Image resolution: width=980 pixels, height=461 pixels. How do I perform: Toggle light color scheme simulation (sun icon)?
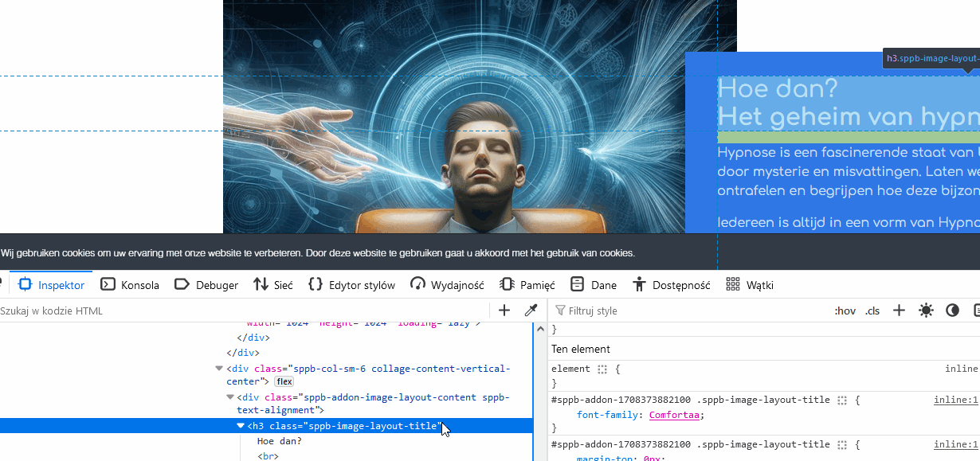coord(926,311)
